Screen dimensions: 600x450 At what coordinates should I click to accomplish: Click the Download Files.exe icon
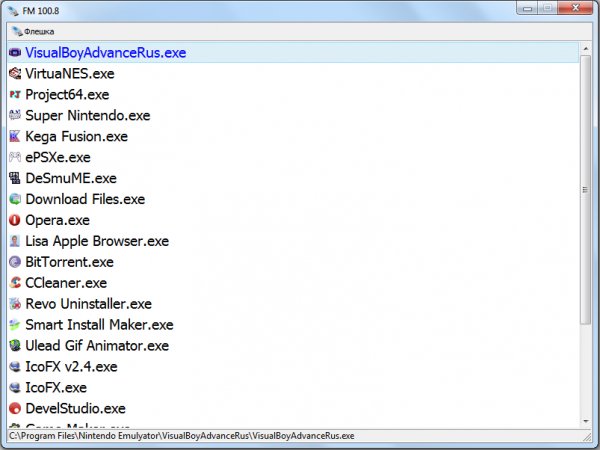[x=15, y=199]
